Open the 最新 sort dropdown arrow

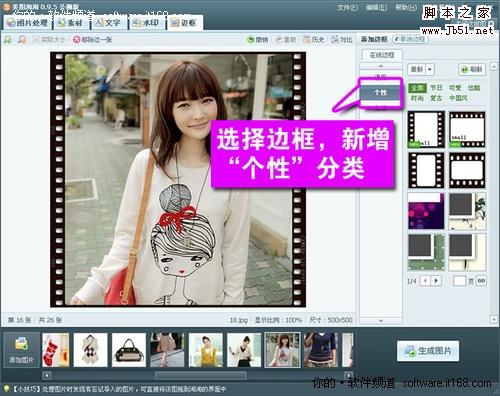point(430,69)
